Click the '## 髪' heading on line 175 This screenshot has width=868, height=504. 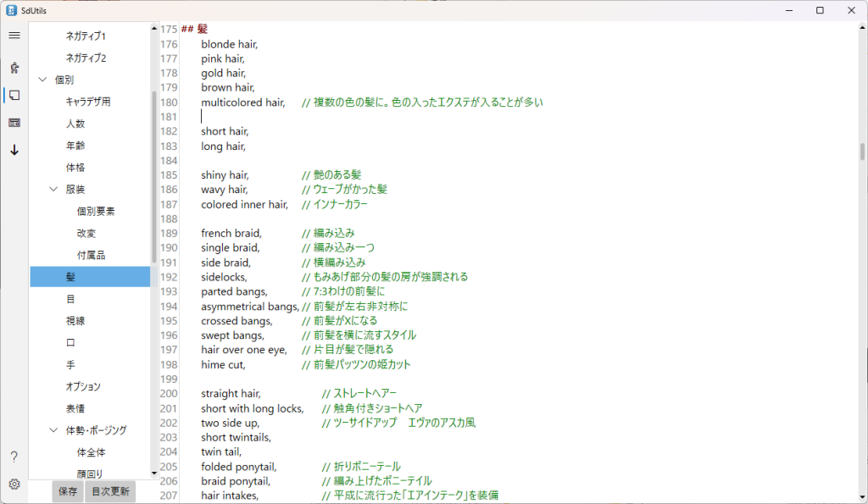point(194,29)
